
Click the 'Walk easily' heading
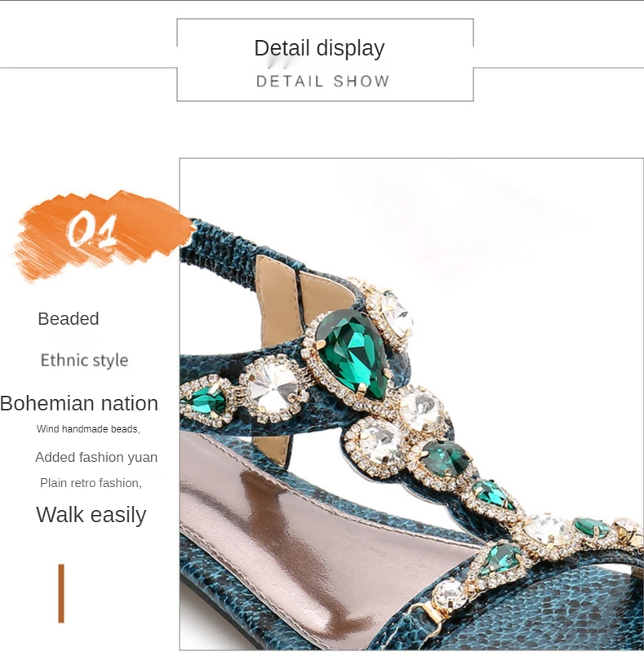[x=91, y=515]
